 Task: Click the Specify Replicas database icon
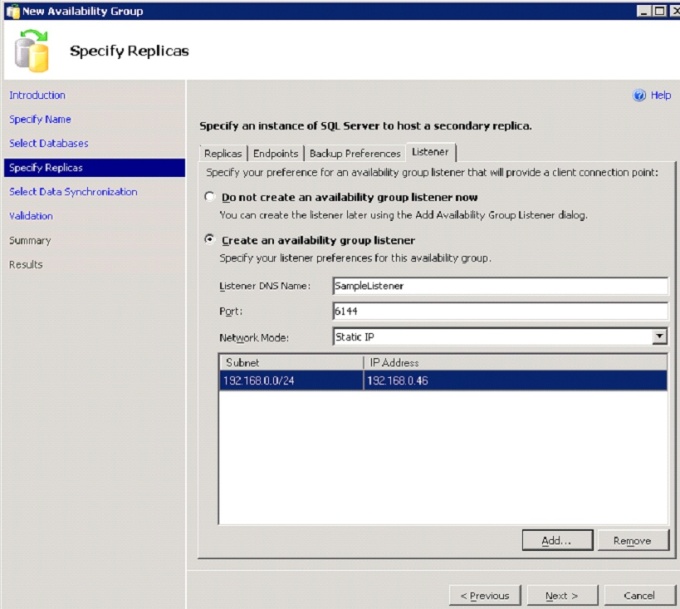tap(32, 51)
